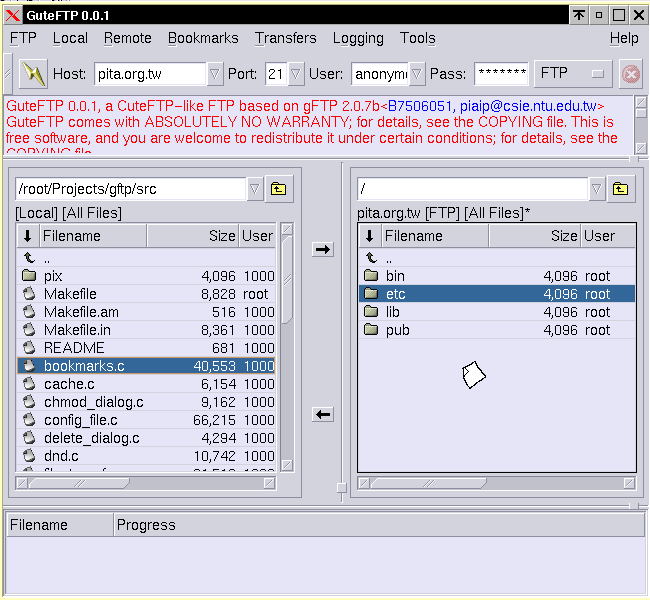Click the local sort-direction arrow column header
The width and height of the screenshot is (650, 600).
tap(28, 236)
